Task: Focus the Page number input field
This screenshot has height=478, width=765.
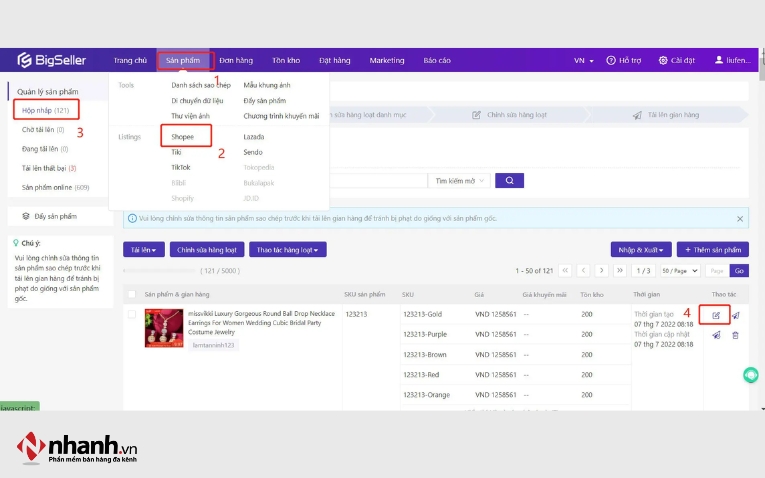Action: click(x=717, y=270)
